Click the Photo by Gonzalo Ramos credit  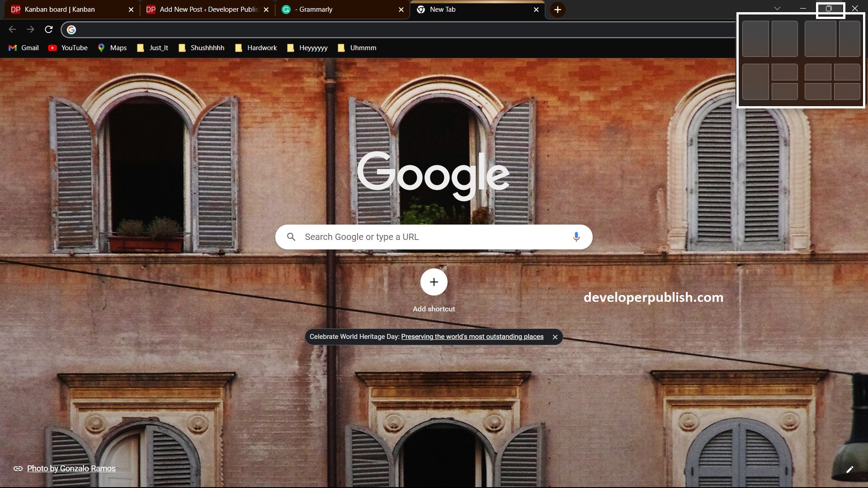[x=71, y=469]
